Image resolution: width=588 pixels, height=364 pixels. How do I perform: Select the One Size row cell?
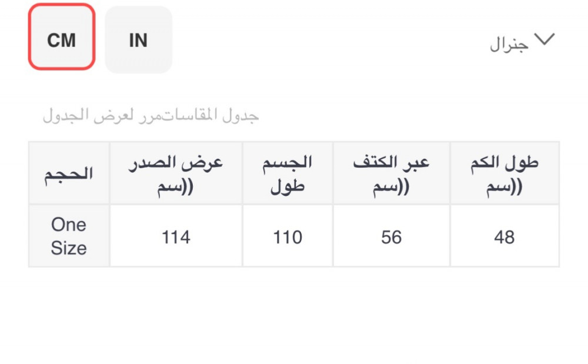69,236
